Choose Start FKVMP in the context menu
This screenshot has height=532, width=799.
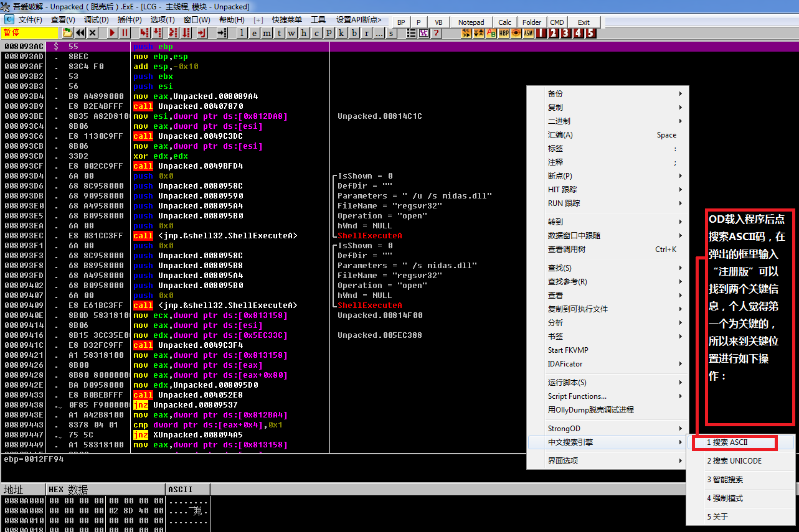pos(608,350)
